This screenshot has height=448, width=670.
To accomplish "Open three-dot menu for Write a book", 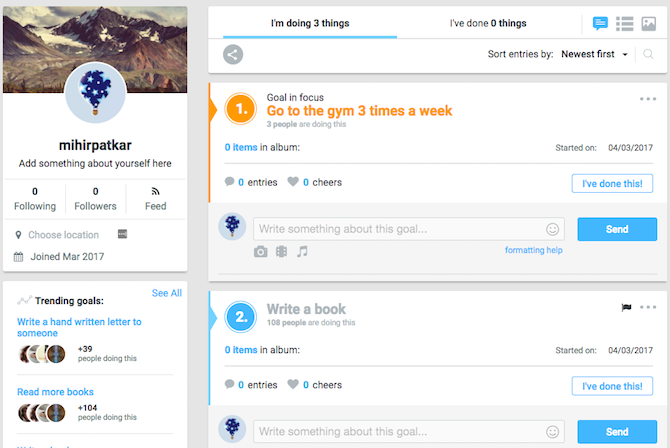I will pos(648,307).
